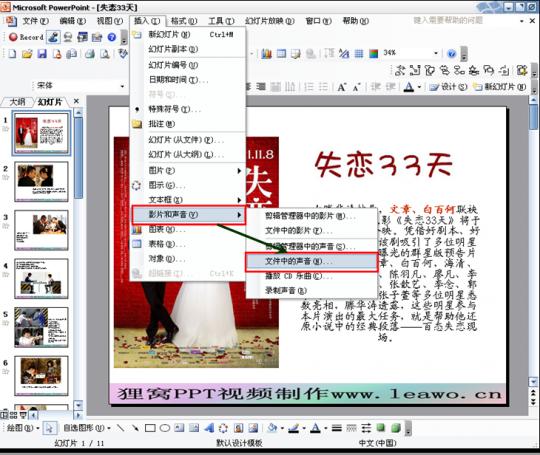Click the Print icon in standard toolbar
Screen dimensions: 540x455
tap(90, 54)
